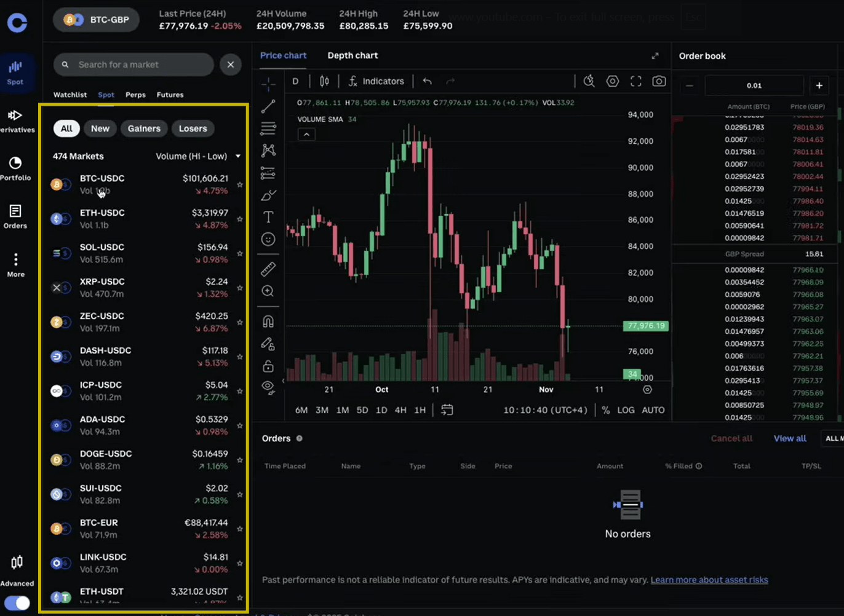Toggle AUTO scale on chart
This screenshot has height=616, width=844.
pyautogui.click(x=653, y=410)
